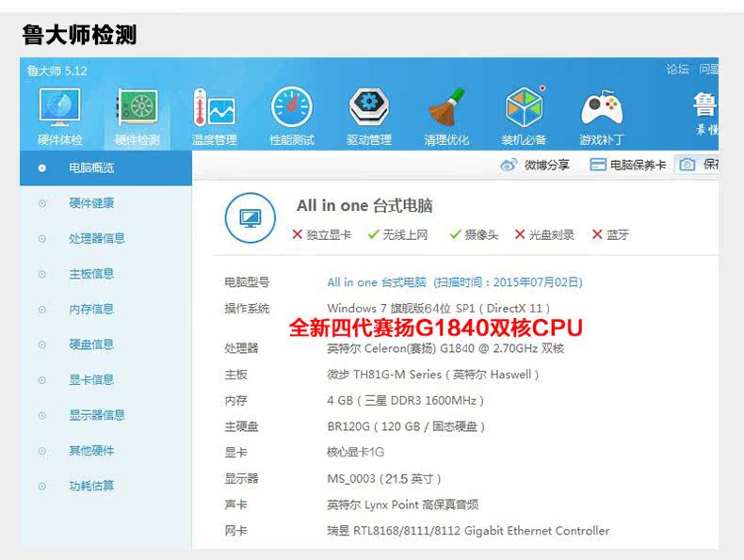744x560 pixels.
Task: Click the 论坛 forum link
Action: tap(677, 70)
